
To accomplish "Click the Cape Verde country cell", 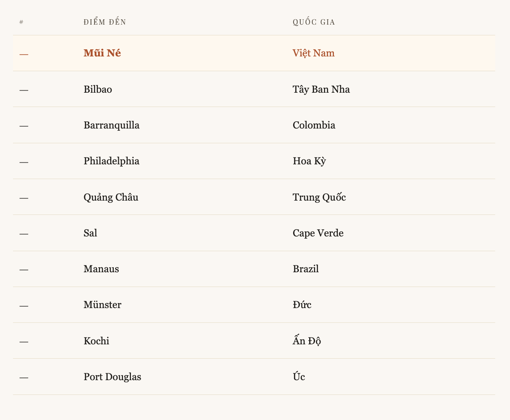I will click(318, 233).
